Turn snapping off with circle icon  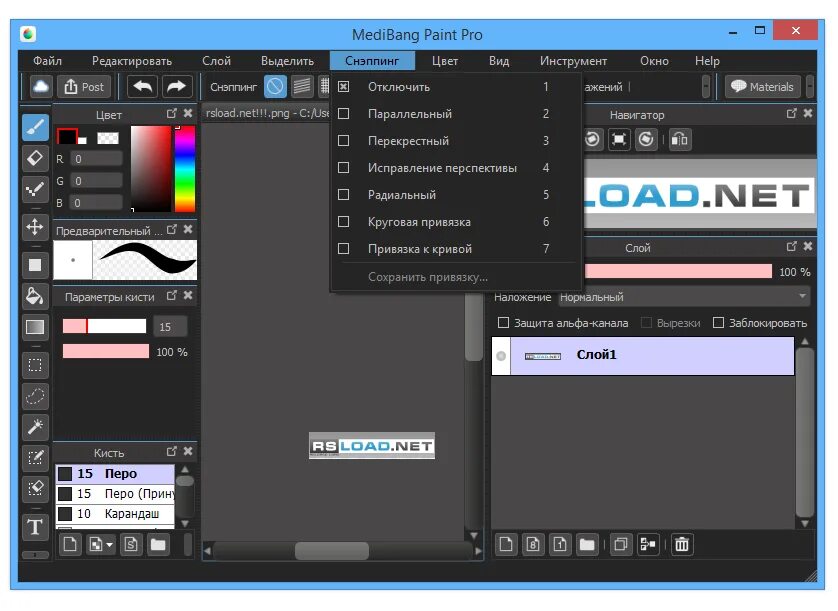[x=275, y=87]
